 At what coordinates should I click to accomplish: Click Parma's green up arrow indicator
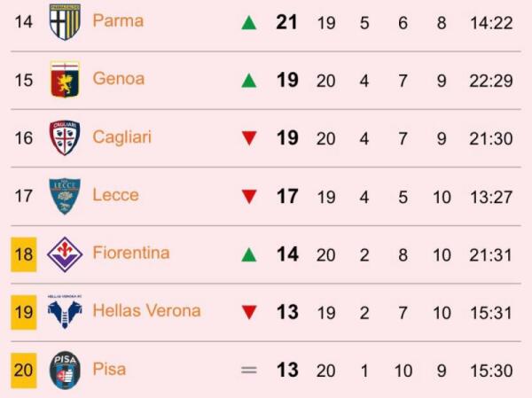(x=249, y=22)
